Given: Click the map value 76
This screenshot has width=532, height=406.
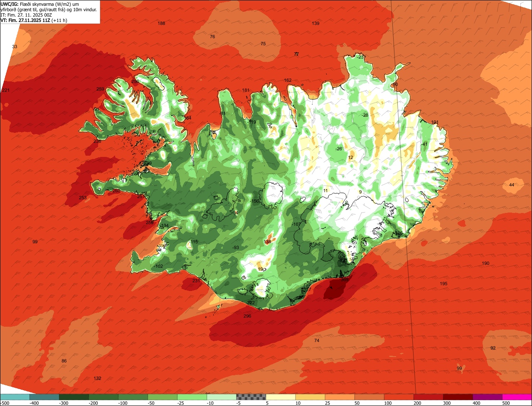Looking at the screenshot, I should coord(212,37).
